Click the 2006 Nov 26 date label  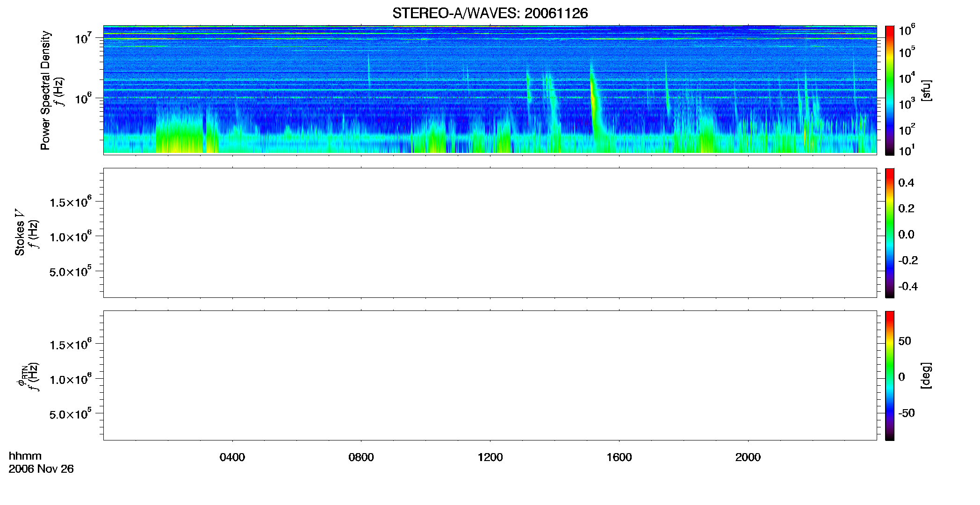41,469
